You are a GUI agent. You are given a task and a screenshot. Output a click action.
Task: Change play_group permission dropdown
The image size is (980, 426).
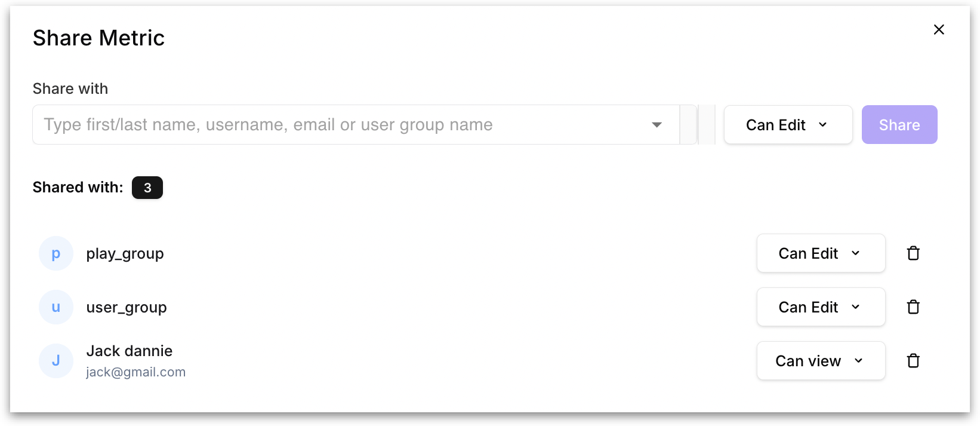(x=821, y=253)
